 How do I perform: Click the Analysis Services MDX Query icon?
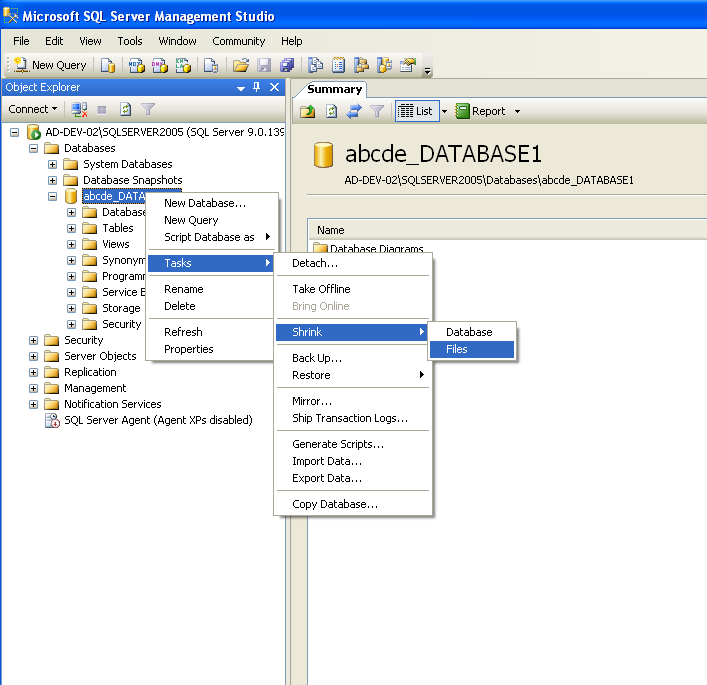tap(137, 65)
